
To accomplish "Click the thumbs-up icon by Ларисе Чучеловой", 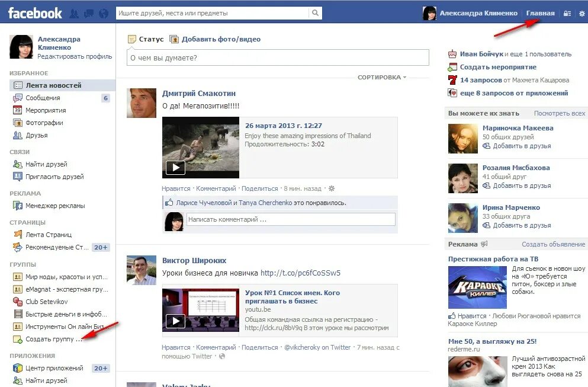I will (x=169, y=203).
